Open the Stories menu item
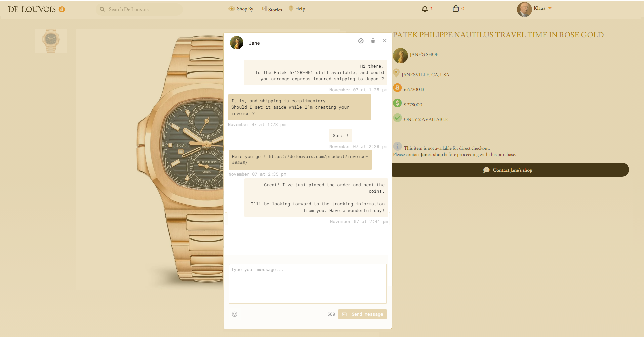644x337 pixels. click(x=271, y=9)
